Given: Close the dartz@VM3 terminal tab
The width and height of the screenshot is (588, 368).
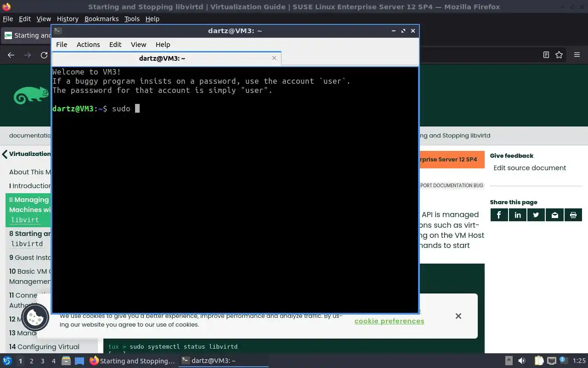Looking at the screenshot, I should tap(274, 58).
